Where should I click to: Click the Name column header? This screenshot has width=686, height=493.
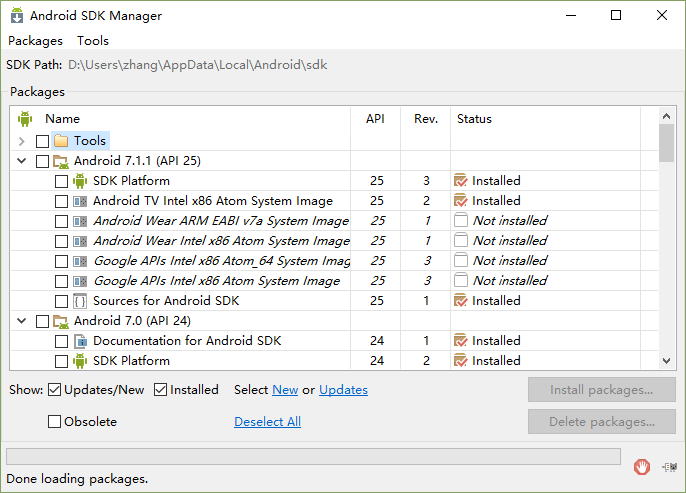tap(62, 119)
